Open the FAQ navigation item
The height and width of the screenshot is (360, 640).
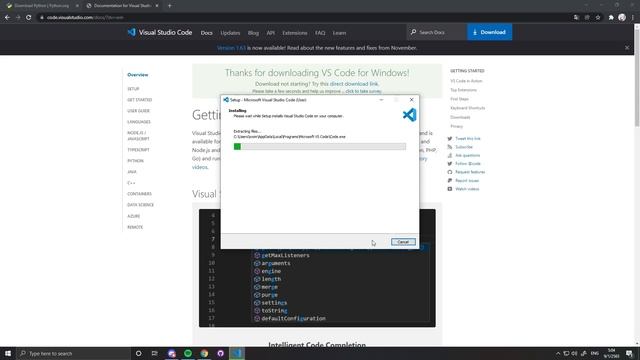pos(320,33)
